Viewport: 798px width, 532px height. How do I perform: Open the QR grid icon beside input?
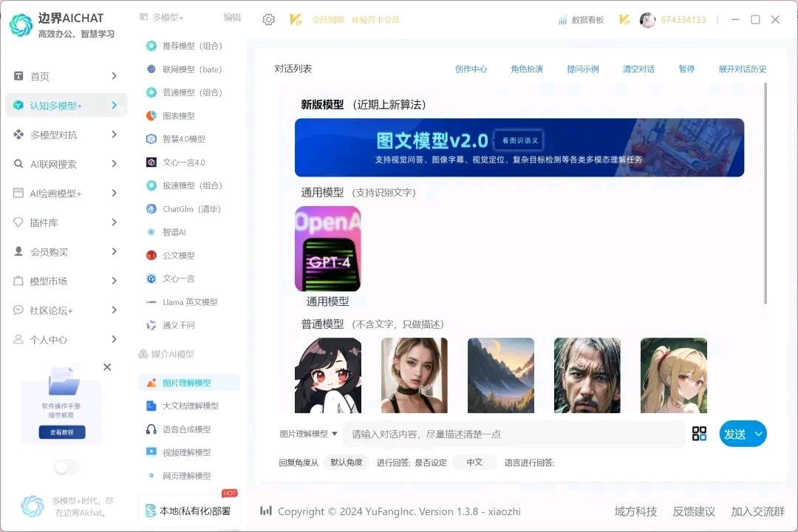point(699,434)
